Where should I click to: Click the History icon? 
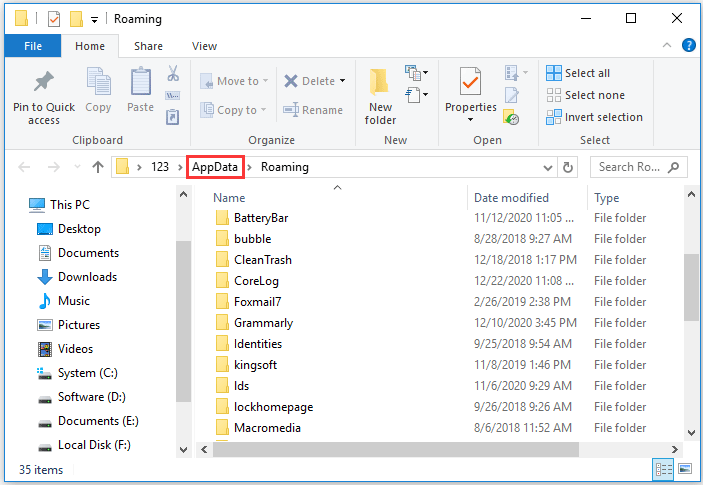click(x=511, y=117)
